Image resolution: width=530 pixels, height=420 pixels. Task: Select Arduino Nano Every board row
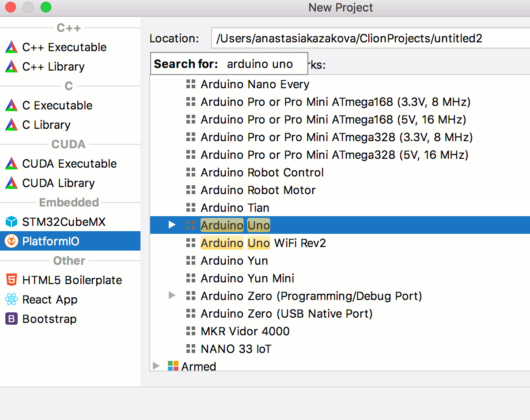click(x=340, y=84)
